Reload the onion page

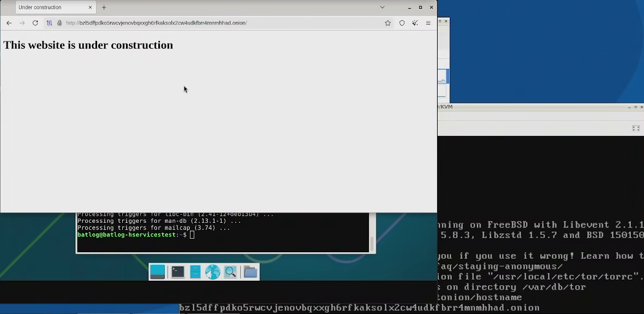(x=35, y=23)
